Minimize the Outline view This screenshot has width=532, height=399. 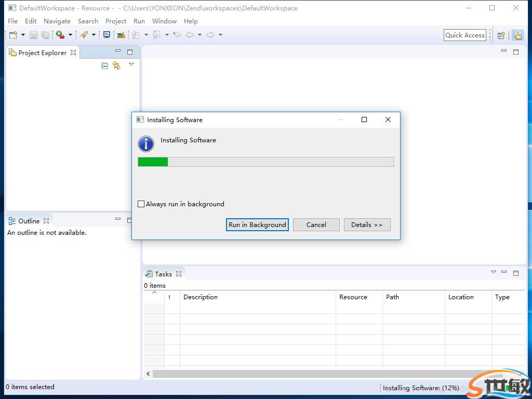coord(118,219)
